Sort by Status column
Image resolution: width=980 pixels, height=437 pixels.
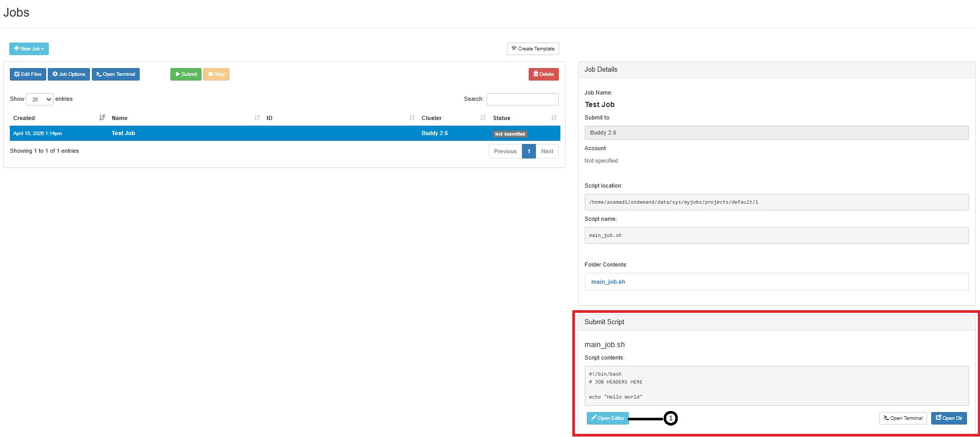525,118
